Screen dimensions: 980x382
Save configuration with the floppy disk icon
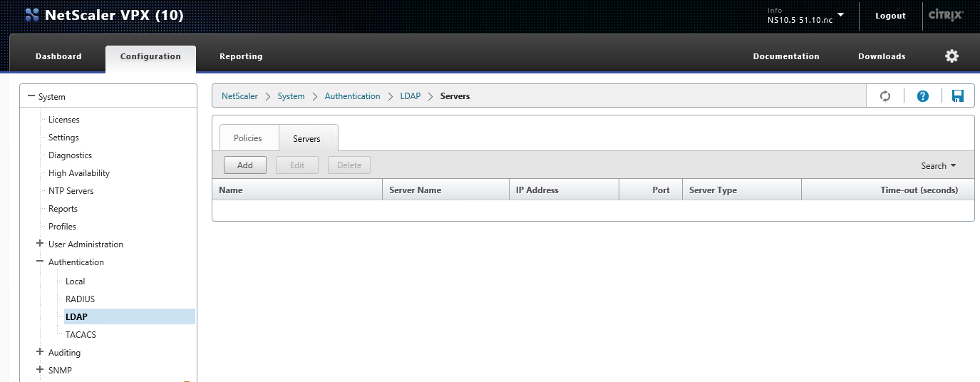click(x=958, y=96)
